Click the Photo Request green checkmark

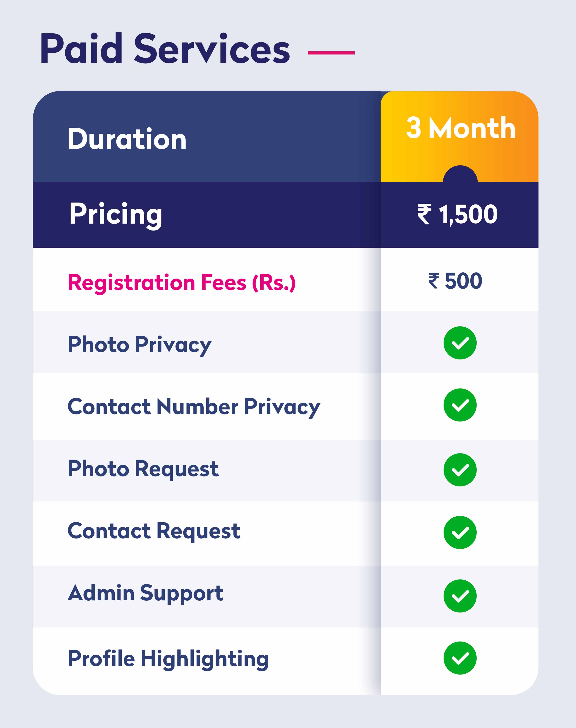[460, 470]
